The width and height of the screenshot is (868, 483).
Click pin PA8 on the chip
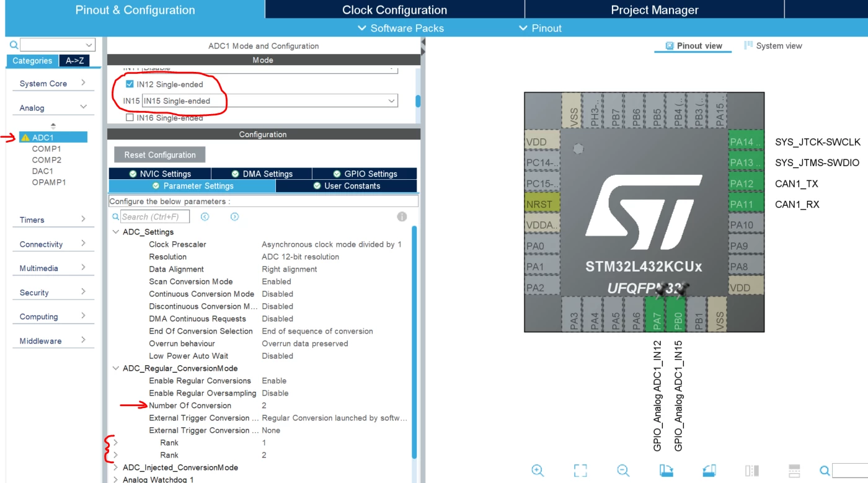[746, 267]
